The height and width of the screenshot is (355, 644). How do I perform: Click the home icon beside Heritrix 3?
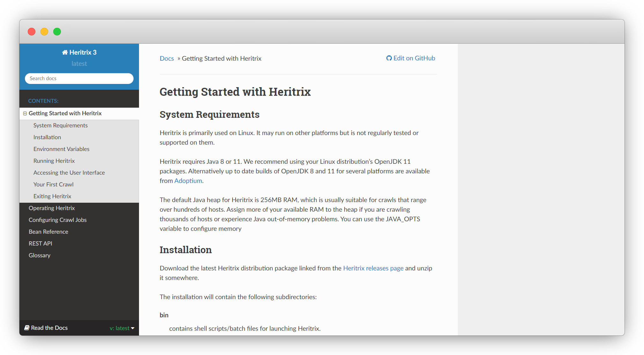pos(65,52)
